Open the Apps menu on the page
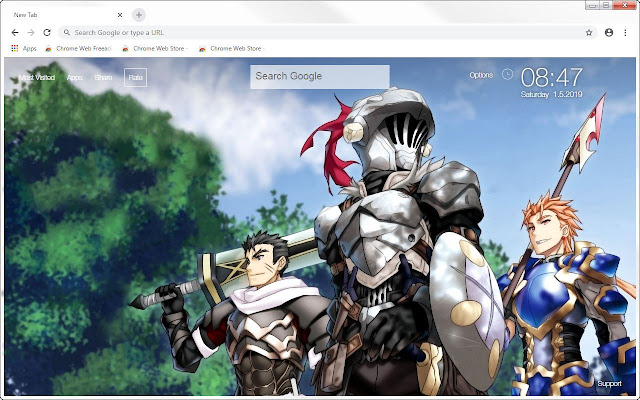This screenshot has width=640, height=400. click(75, 78)
